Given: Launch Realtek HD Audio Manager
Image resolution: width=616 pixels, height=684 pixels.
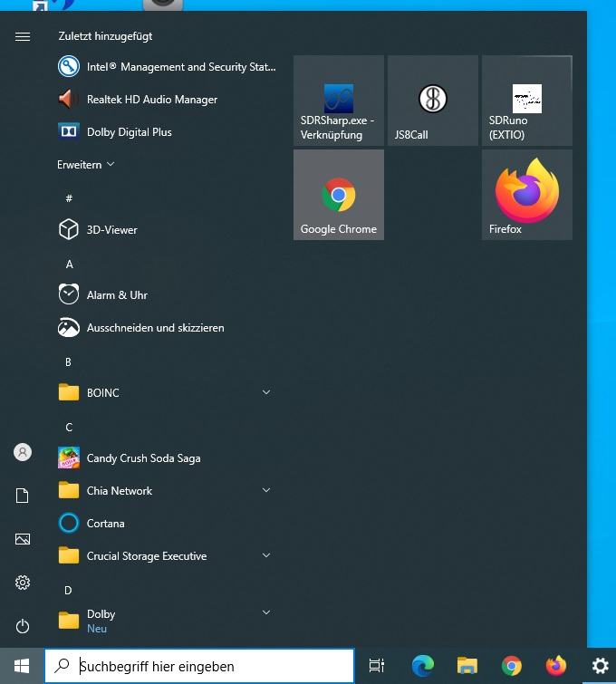Looking at the screenshot, I should click(138, 100).
